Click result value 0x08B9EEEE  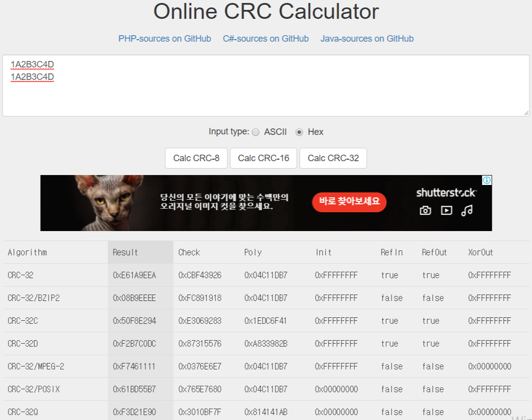pyautogui.click(x=134, y=298)
